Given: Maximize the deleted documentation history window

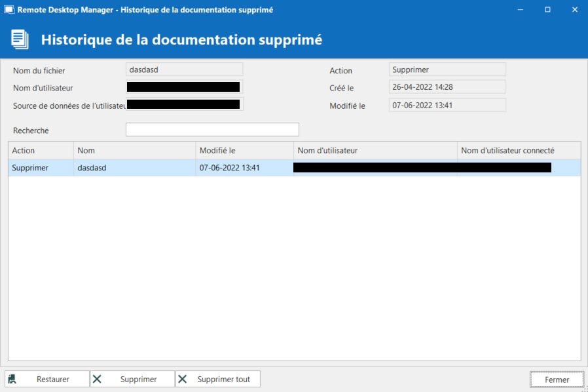Looking at the screenshot, I should tap(547, 10).
